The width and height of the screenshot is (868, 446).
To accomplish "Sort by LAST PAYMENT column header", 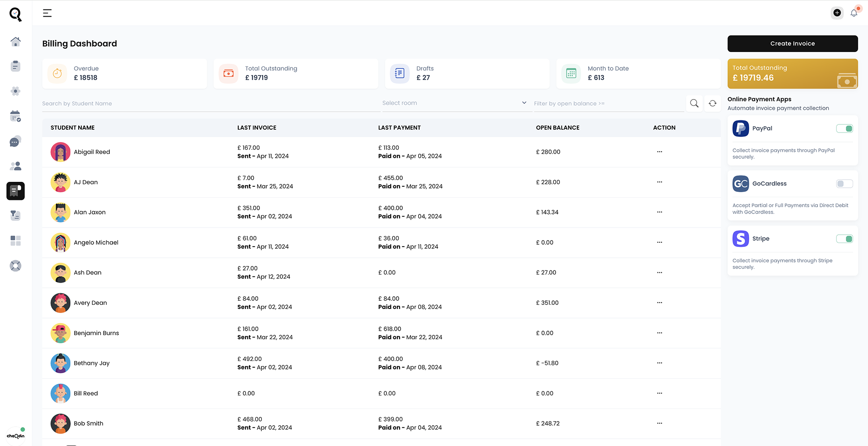I will pyautogui.click(x=400, y=128).
